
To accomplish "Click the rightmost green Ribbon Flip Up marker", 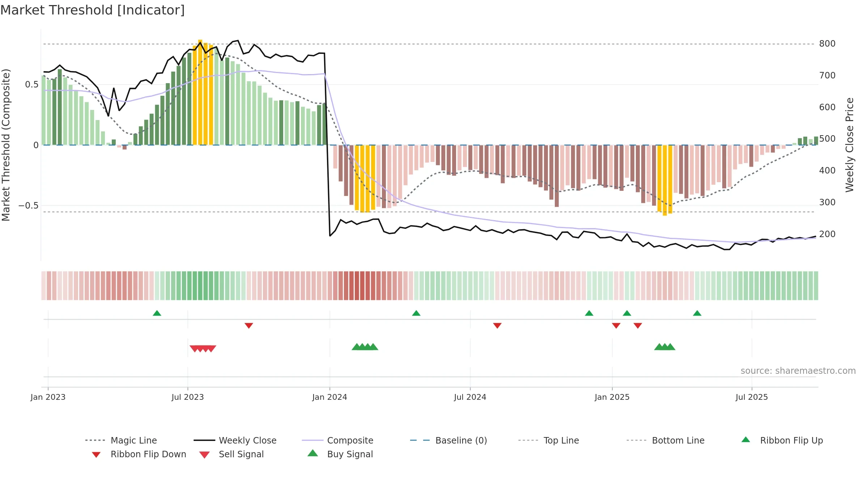I will point(697,313).
